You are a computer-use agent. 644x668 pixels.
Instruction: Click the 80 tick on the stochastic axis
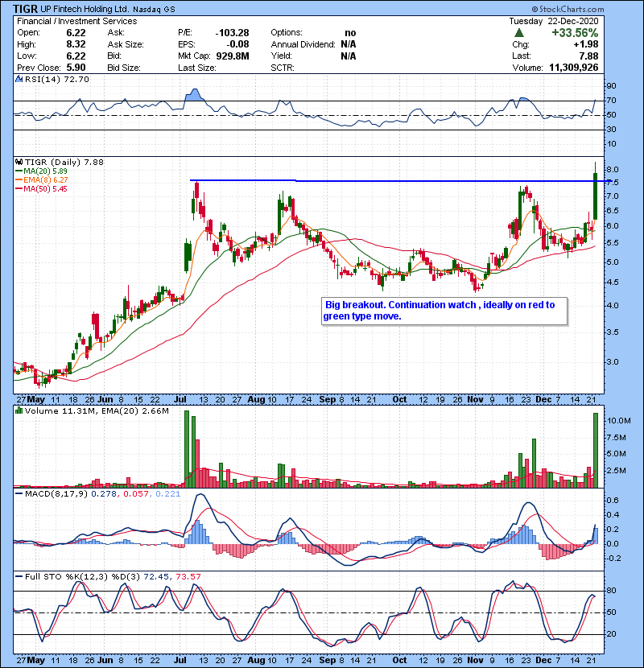pyautogui.click(x=611, y=591)
